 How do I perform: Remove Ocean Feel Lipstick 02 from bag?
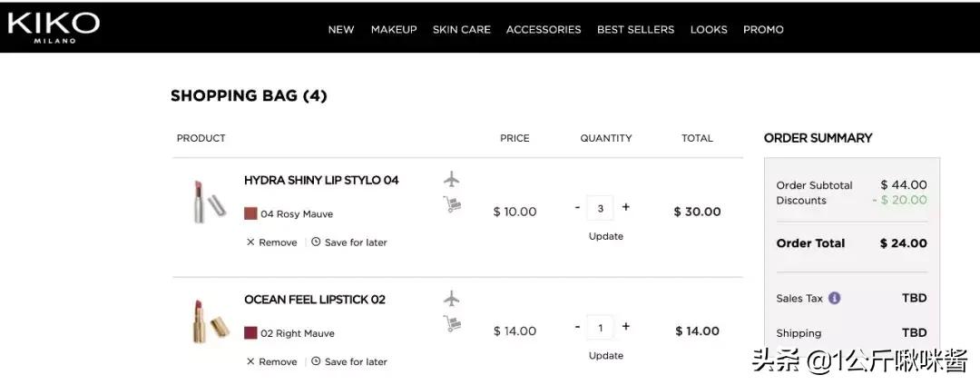click(x=272, y=361)
